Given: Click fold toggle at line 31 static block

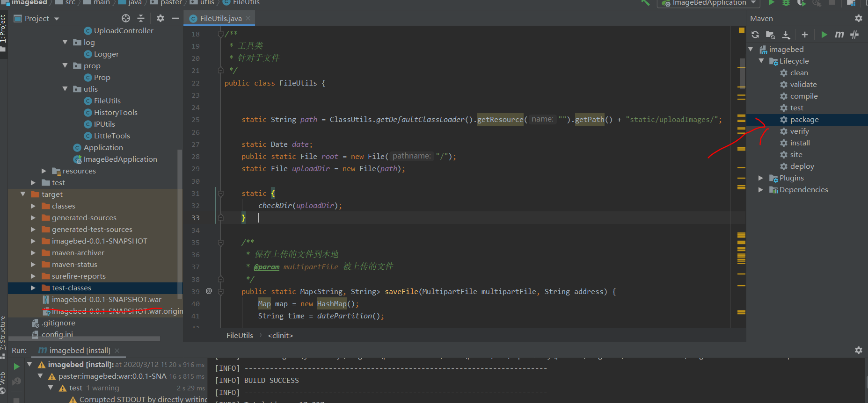Looking at the screenshot, I should pos(221,194).
